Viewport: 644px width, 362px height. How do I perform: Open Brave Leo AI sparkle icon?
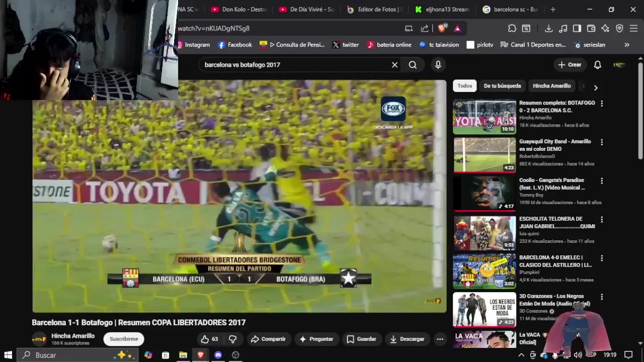(x=605, y=28)
